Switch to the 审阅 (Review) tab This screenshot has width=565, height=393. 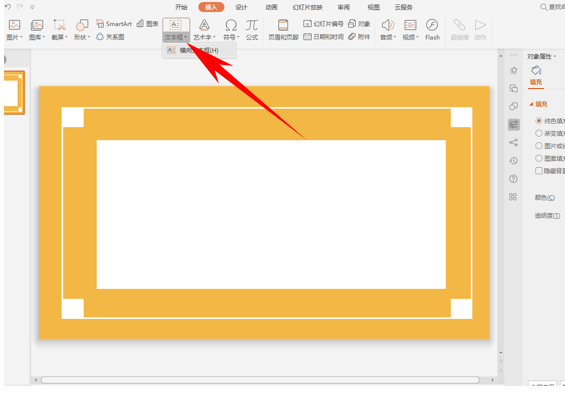tap(343, 7)
